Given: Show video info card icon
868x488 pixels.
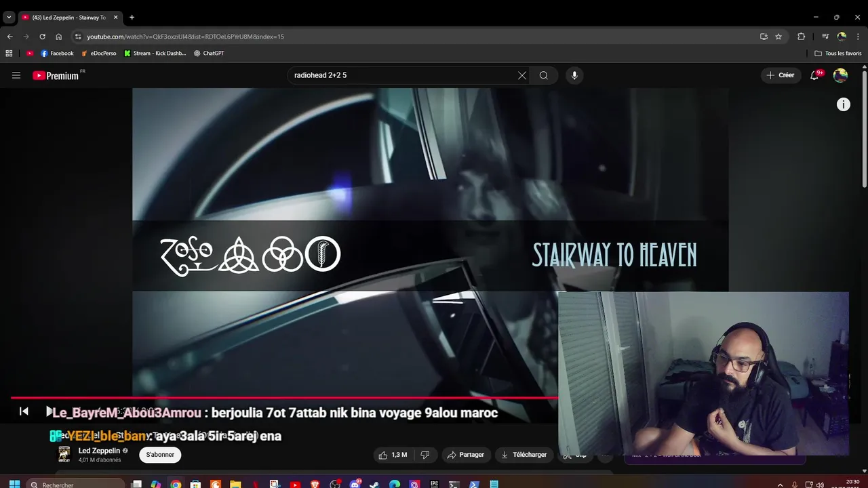Looking at the screenshot, I should point(843,104).
